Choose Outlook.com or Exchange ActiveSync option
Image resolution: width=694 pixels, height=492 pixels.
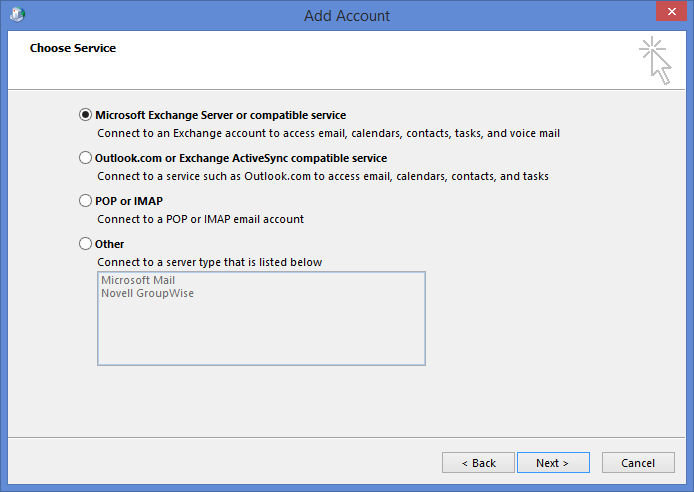coord(85,158)
